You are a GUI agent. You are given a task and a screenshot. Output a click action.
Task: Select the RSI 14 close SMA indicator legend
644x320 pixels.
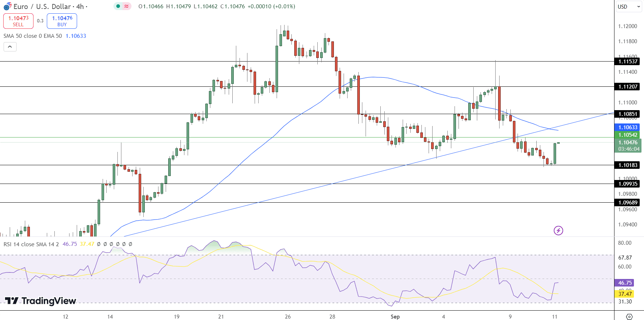pos(31,244)
